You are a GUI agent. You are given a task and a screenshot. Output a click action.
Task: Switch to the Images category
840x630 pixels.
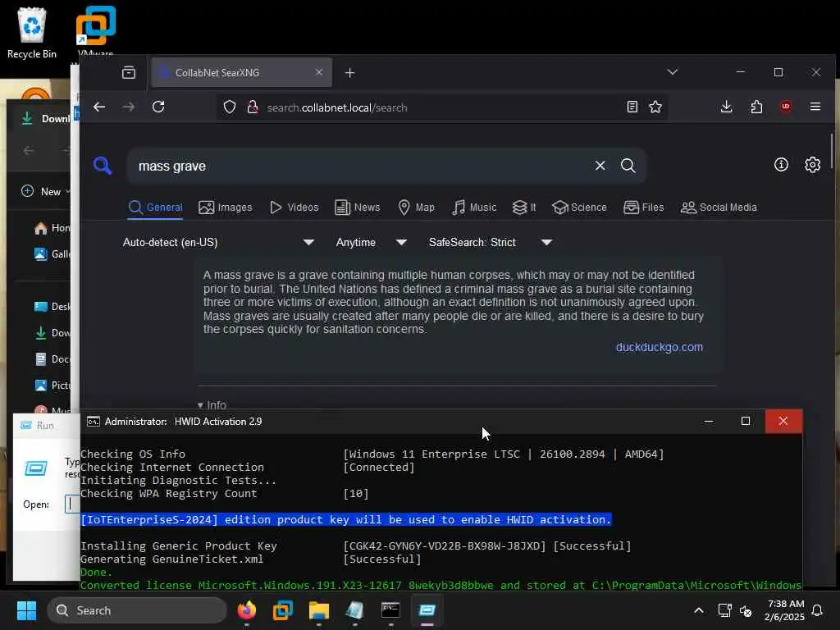(x=225, y=208)
